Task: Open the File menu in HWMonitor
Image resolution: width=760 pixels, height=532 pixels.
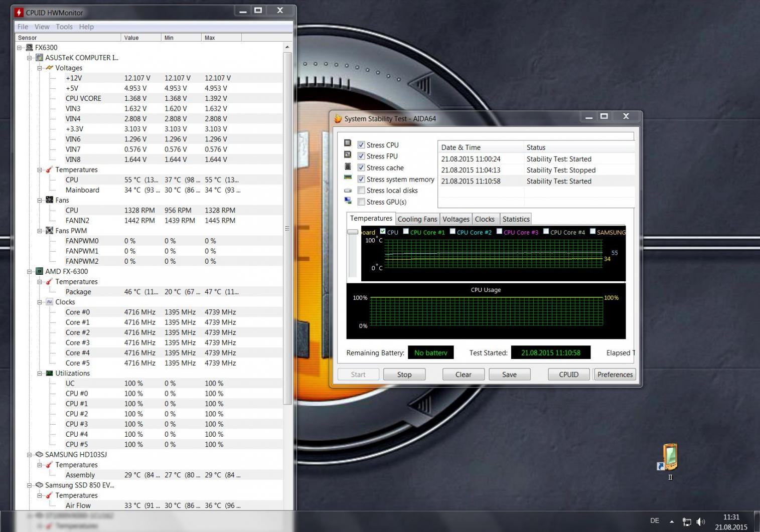Action: (23, 27)
